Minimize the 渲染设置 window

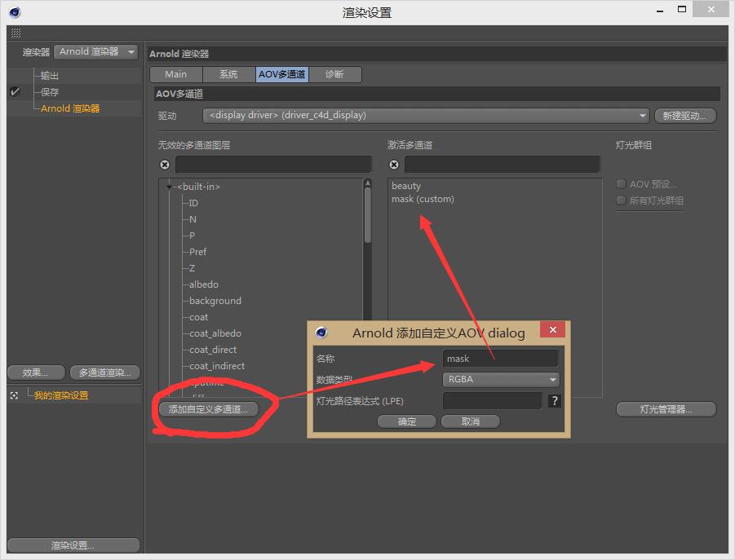(x=660, y=11)
